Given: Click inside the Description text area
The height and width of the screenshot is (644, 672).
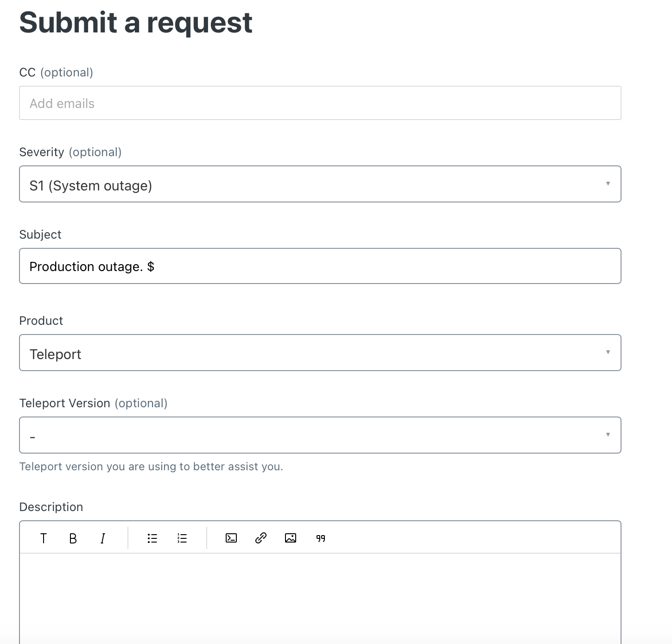Looking at the screenshot, I should [320, 598].
